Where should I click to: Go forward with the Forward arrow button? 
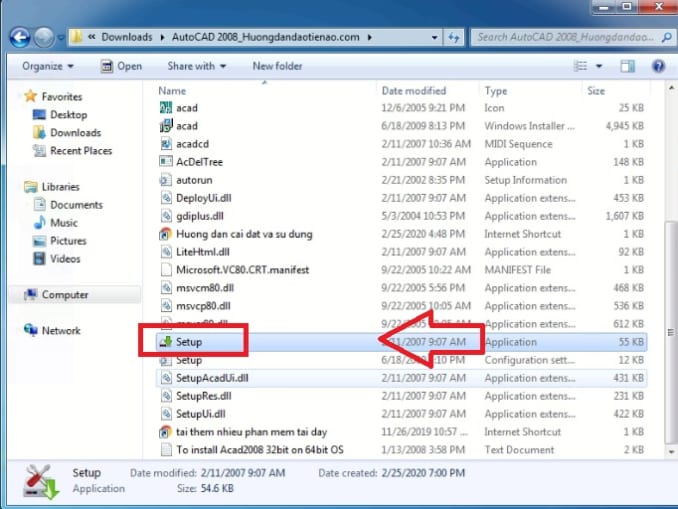pyautogui.click(x=44, y=37)
